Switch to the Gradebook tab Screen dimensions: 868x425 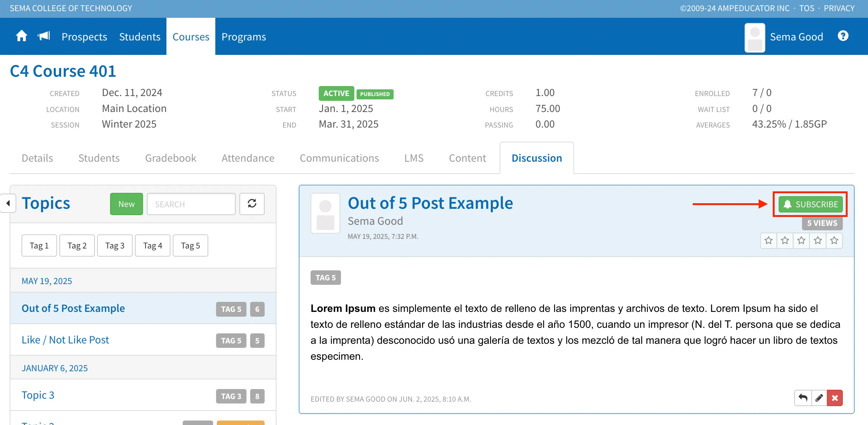coord(170,158)
